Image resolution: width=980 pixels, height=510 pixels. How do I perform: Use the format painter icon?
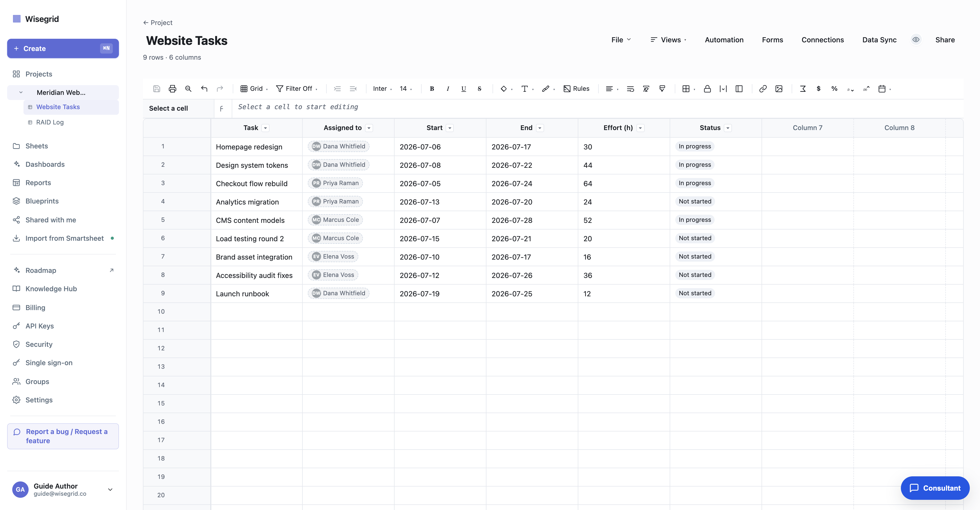(x=662, y=88)
